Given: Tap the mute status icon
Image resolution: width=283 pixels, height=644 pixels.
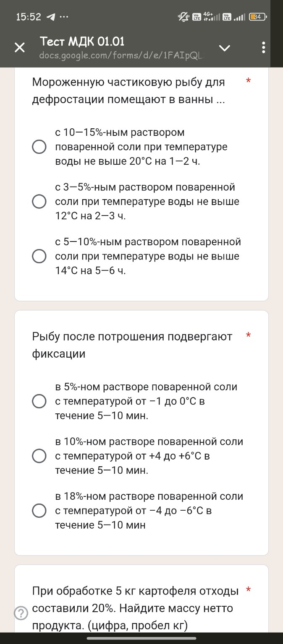Looking at the screenshot, I should (183, 16).
